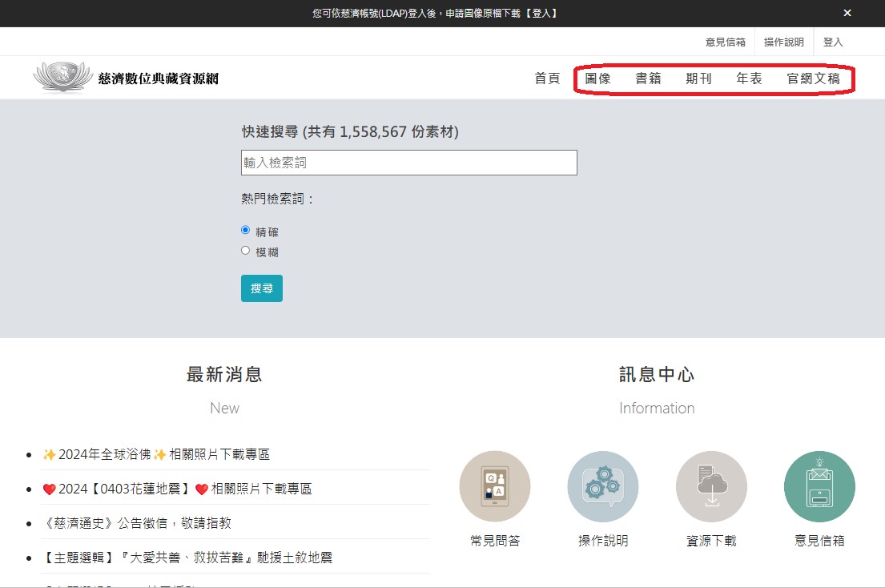Open the 操作說明 gears circle icon

[603, 486]
